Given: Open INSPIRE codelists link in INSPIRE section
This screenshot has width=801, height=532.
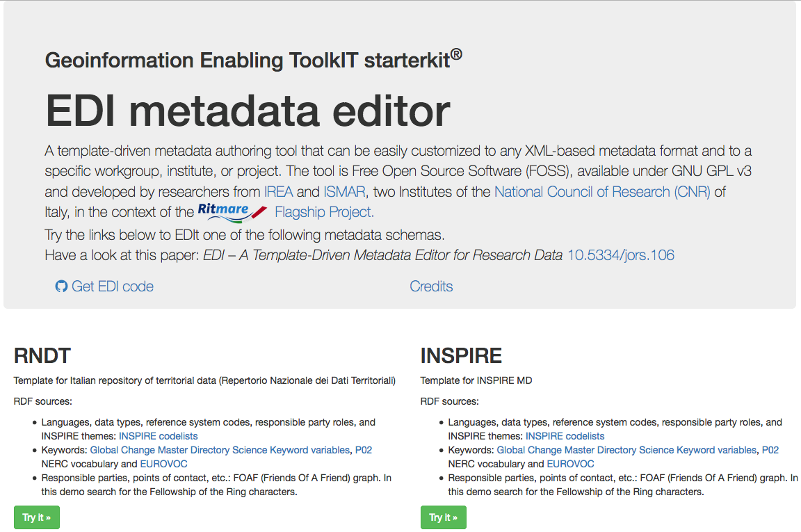Looking at the screenshot, I should [x=565, y=436].
